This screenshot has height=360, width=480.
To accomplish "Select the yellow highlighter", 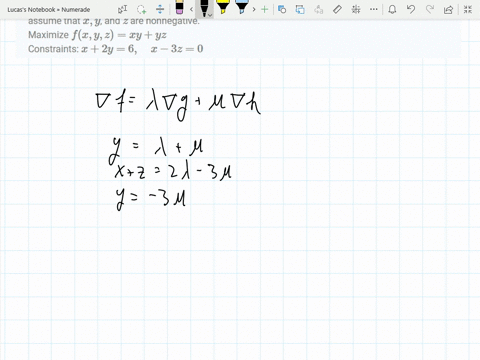I will coord(223,7).
